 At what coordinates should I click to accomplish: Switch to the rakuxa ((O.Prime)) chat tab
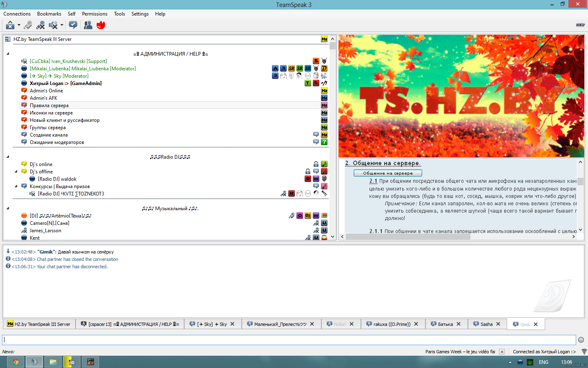coord(392,324)
